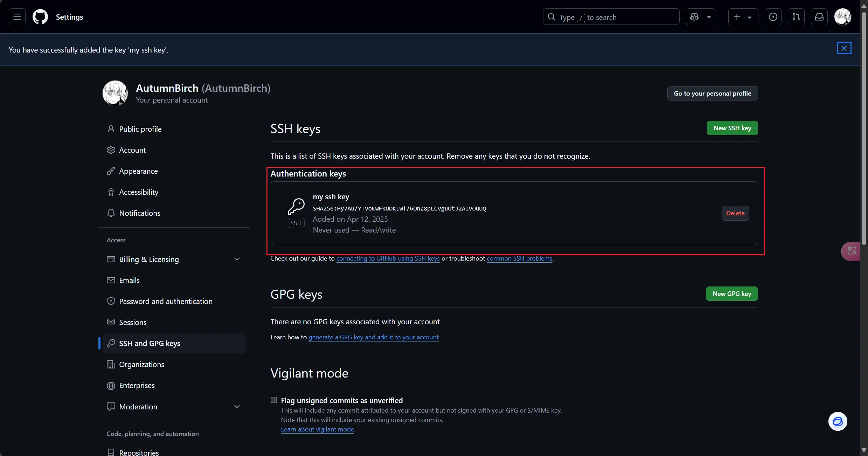View issues via the circle-dot icon
The height and width of the screenshot is (456, 868).
pos(773,17)
